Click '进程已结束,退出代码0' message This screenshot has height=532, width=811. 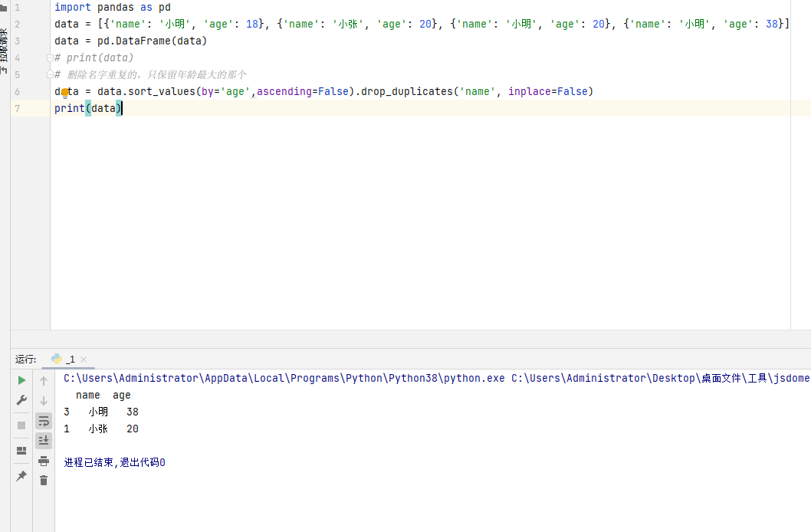pos(115,462)
